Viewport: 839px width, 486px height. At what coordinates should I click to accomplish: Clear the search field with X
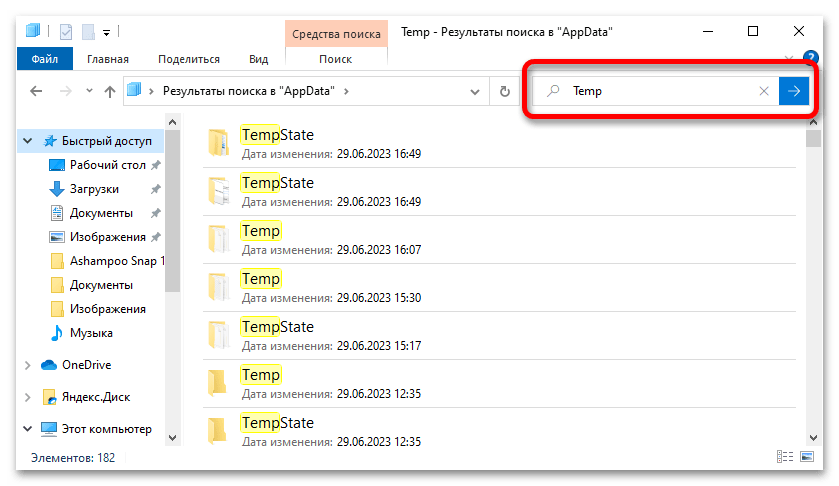pos(764,91)
